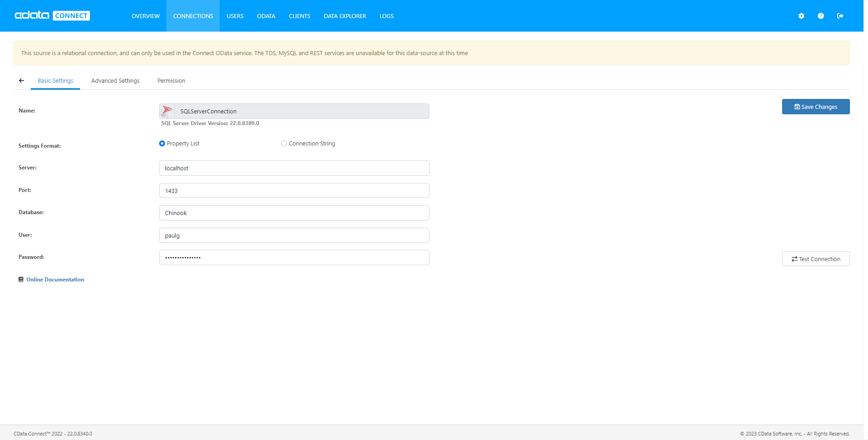This screenshot has height=440, width=868.
Task: Click the CData Connect logo
Action: pyautogui.click(x=52, y=16)
